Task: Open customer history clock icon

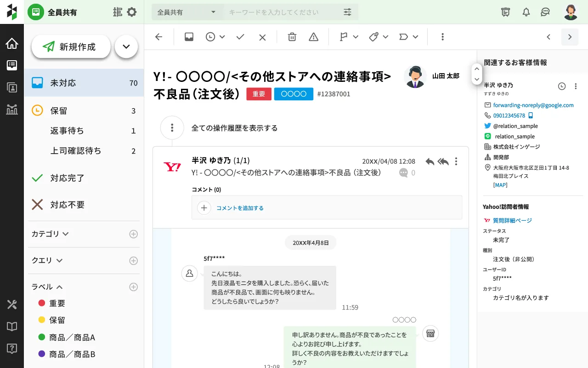Action: [562, 86]
